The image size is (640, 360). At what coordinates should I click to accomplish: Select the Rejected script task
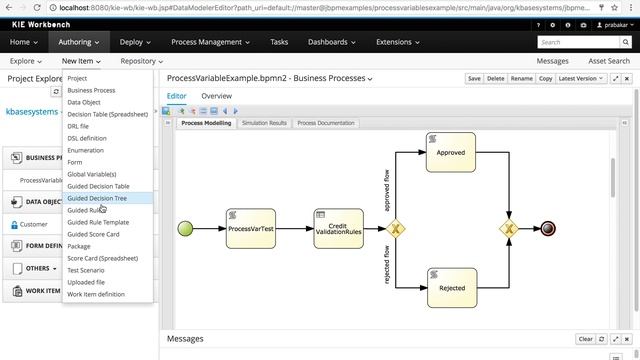coord(452,288)
